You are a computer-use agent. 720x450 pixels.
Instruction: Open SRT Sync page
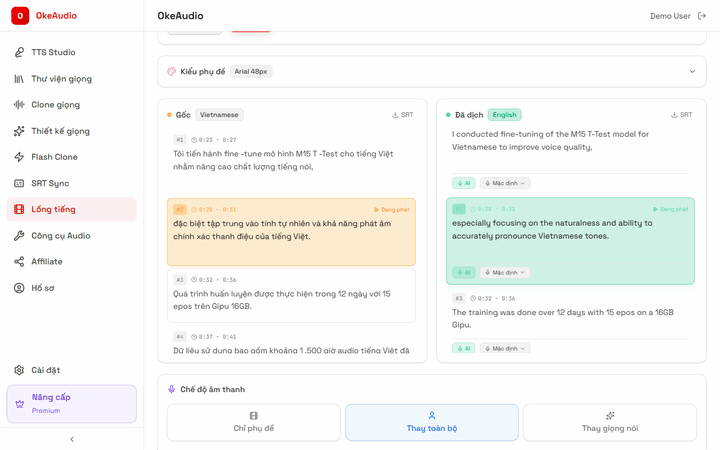[x=50, y=183]
